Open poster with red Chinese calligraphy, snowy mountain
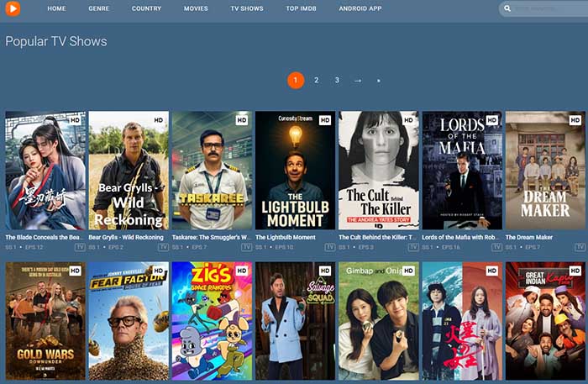Viewport: 588px width, 384px height. pyautogui.click(x=462, y=321)
